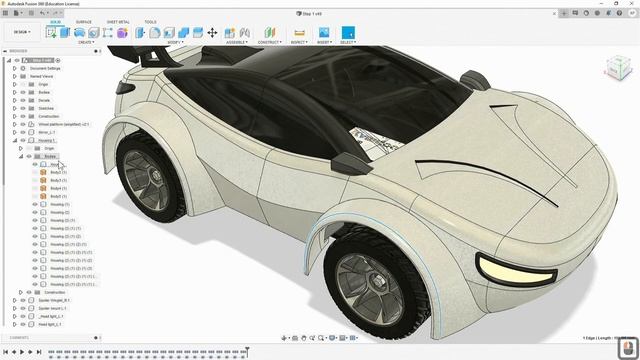Toggle visibility of Housing (1) body

pyautogui.click(x=35, y=204)
